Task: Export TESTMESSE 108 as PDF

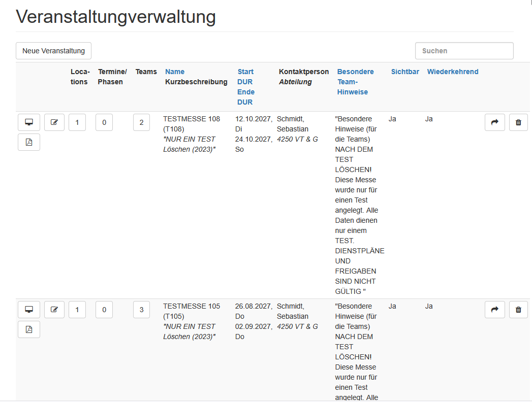Action: (29, 142)
